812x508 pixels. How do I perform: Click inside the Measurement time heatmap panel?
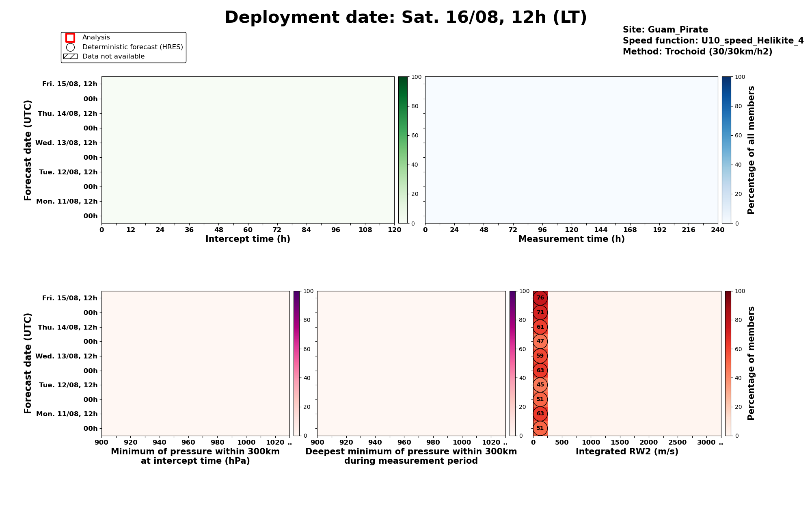pyautogui.click(x=572, y=150)
